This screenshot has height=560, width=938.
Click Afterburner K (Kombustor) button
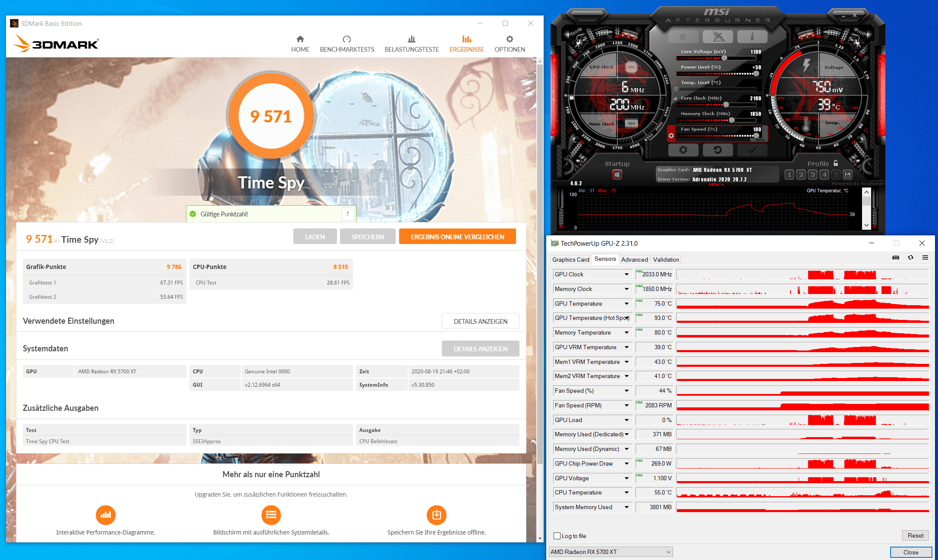(683, 37)
